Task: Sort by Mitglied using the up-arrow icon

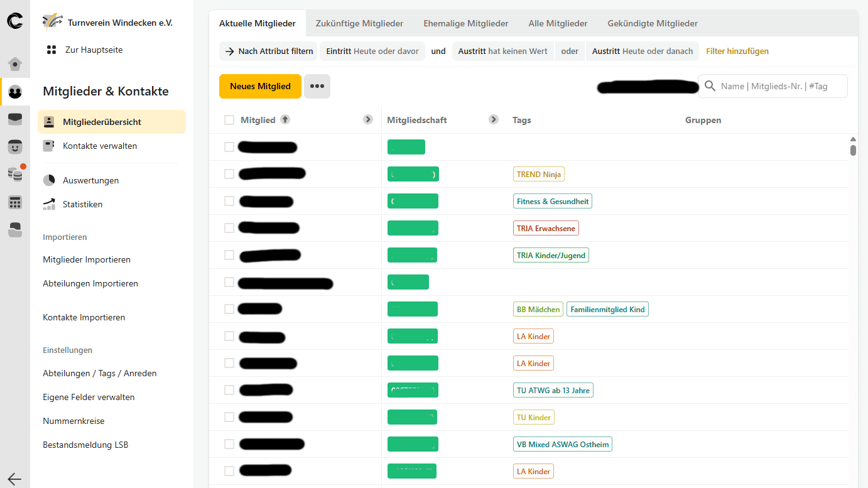Action: click(x=285, y=119)
